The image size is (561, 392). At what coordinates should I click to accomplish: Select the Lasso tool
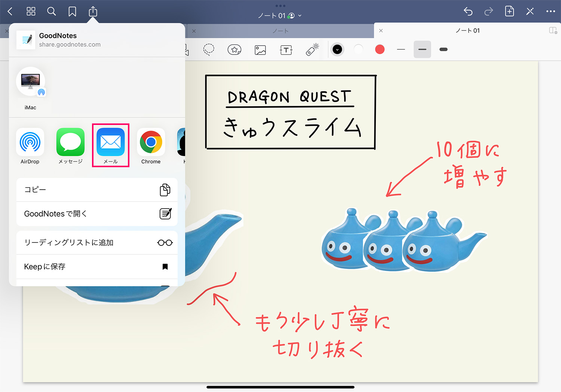[x=209, y=50]
